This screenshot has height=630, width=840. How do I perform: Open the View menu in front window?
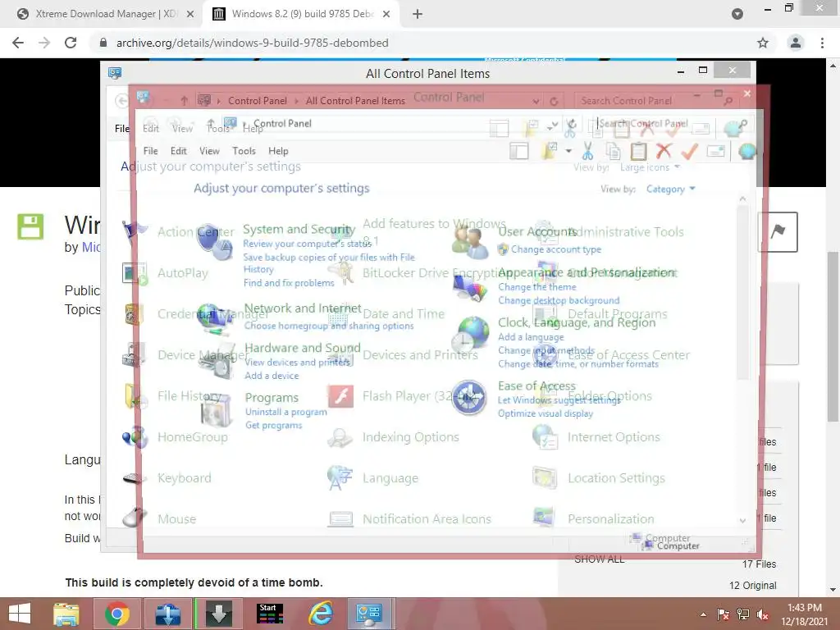click(209, 151)
